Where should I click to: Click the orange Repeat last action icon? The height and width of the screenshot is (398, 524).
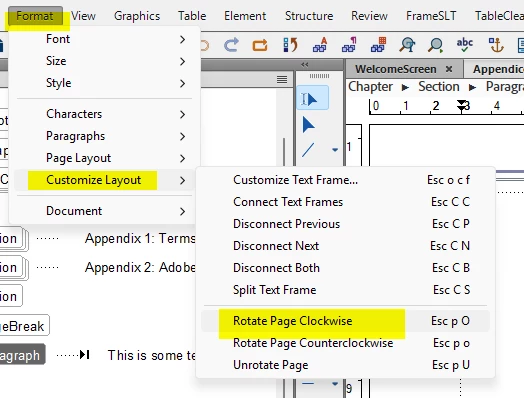click(260, 45)
